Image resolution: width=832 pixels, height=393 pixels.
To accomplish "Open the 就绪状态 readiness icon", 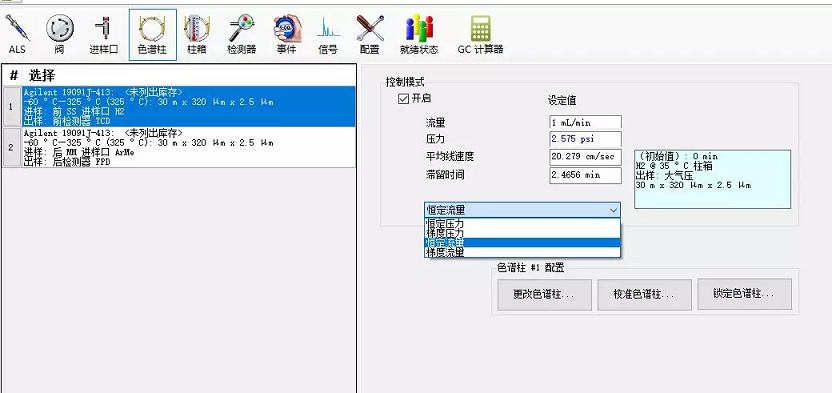I will pyautogui.click(x=419, y=34).
